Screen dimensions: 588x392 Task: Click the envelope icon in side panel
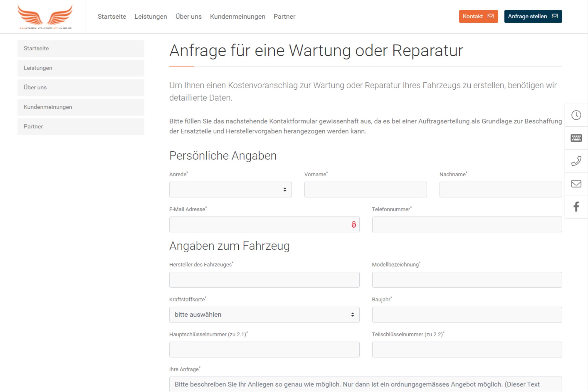click(x=576, y=184)
